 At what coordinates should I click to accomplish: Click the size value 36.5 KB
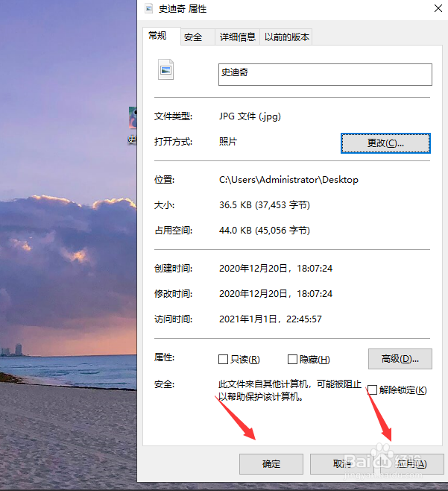pyautogui.click(x=265, y=205)
